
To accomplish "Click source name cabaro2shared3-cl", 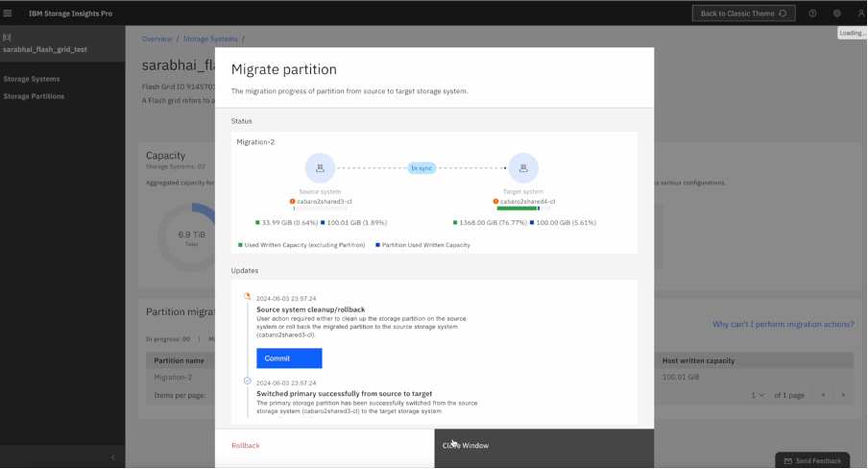I will (x=325, y=201).
